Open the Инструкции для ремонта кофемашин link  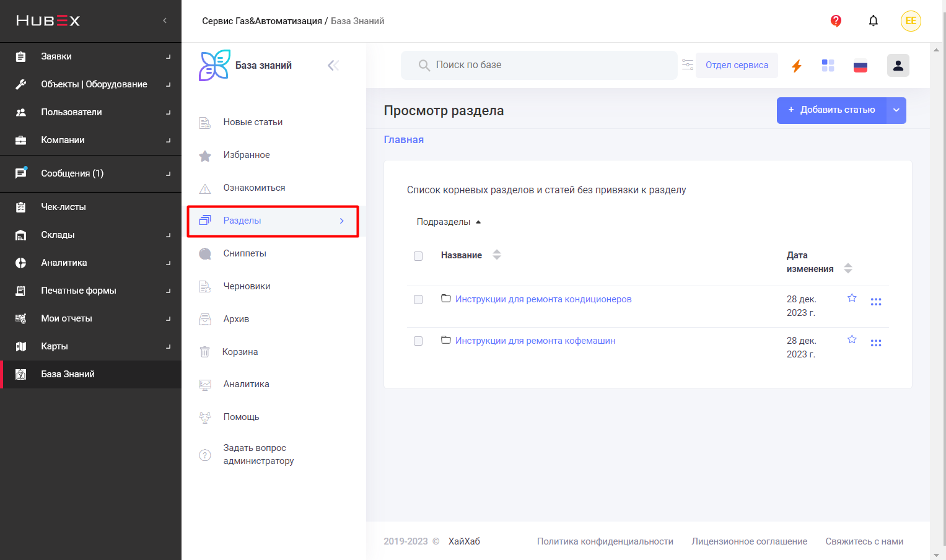pos(535,341)
